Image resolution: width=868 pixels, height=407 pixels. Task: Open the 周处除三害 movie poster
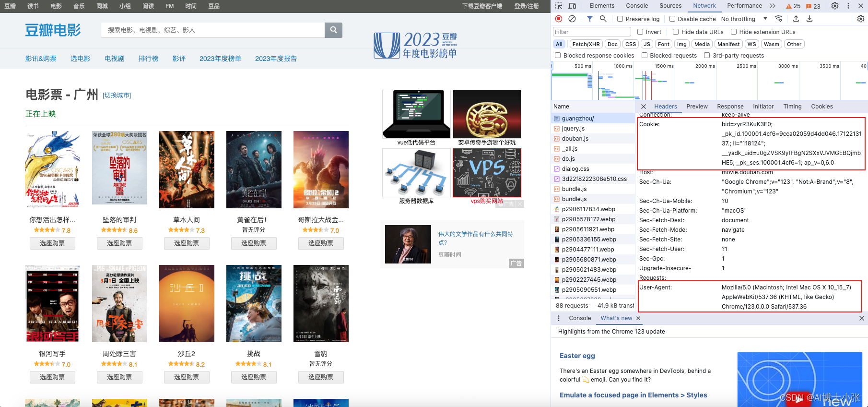tap(119, 303)
